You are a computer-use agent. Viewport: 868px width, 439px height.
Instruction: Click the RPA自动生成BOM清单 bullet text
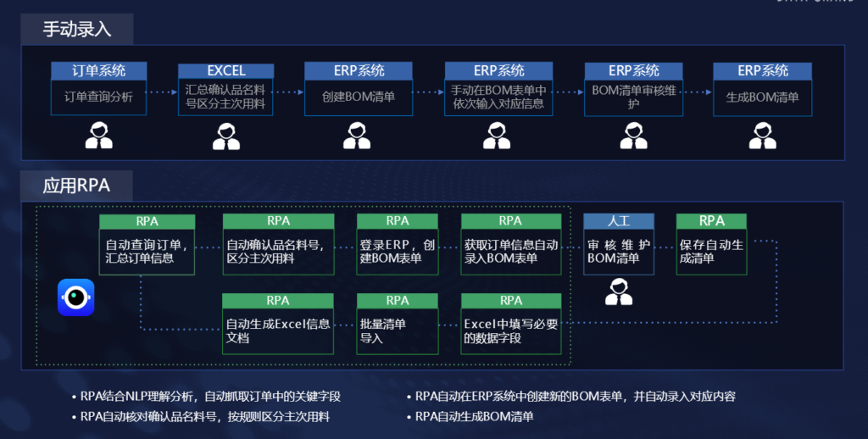475,417
